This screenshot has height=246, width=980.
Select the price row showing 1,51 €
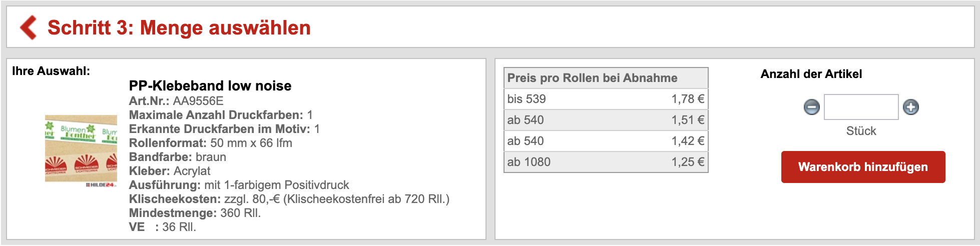pyautogui.click(x=606, y=120)
